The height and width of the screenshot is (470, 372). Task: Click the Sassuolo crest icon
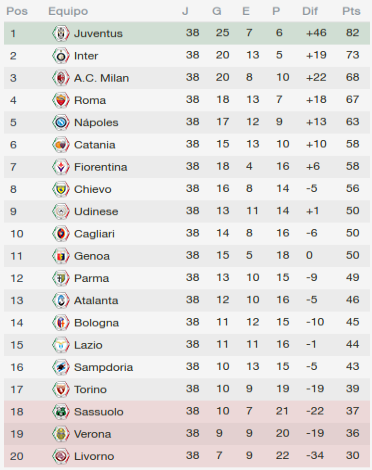click(x=61, y=412)
